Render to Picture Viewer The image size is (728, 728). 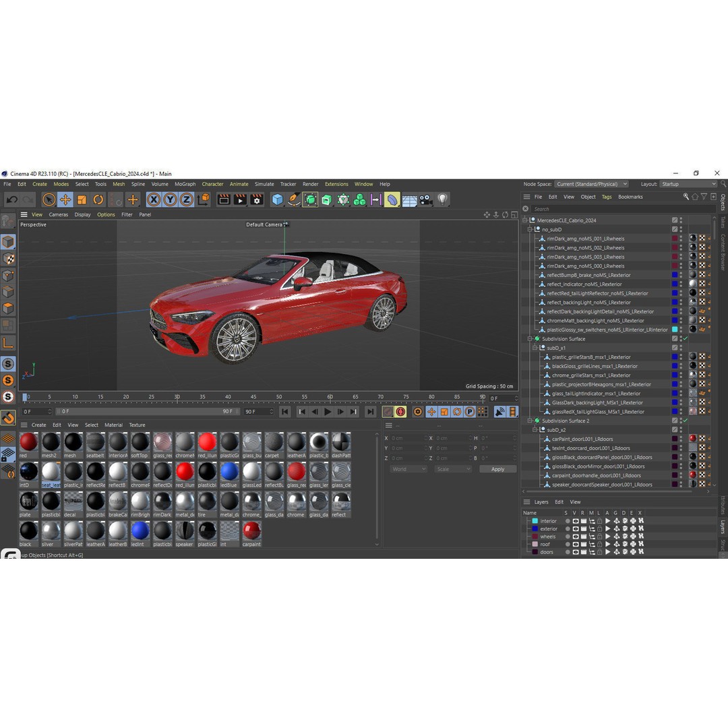click(240, 200)
